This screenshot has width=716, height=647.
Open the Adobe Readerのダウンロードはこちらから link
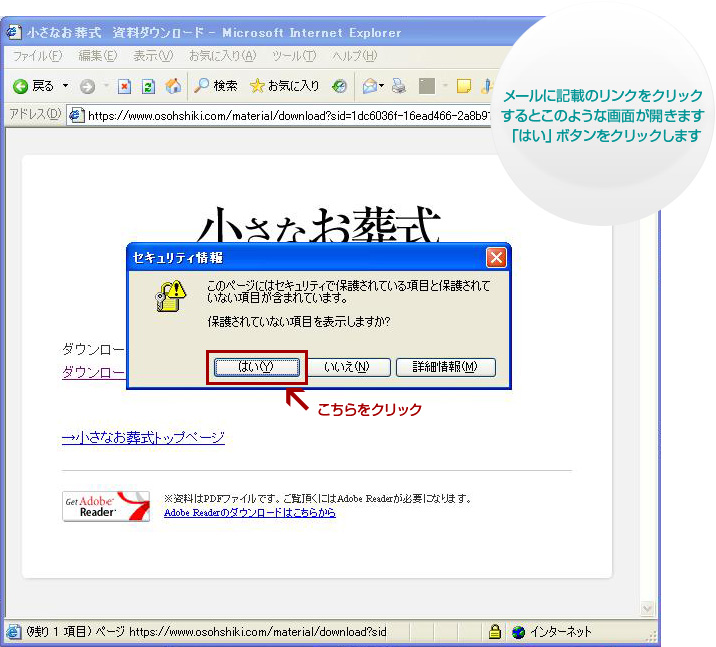pyautogui.click(x=250, y=513)
